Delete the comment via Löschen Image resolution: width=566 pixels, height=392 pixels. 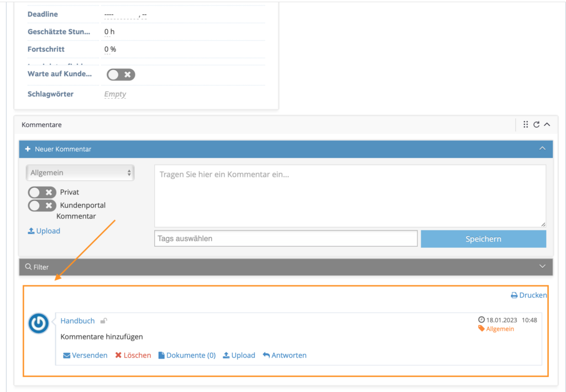(x=133, y=356)
